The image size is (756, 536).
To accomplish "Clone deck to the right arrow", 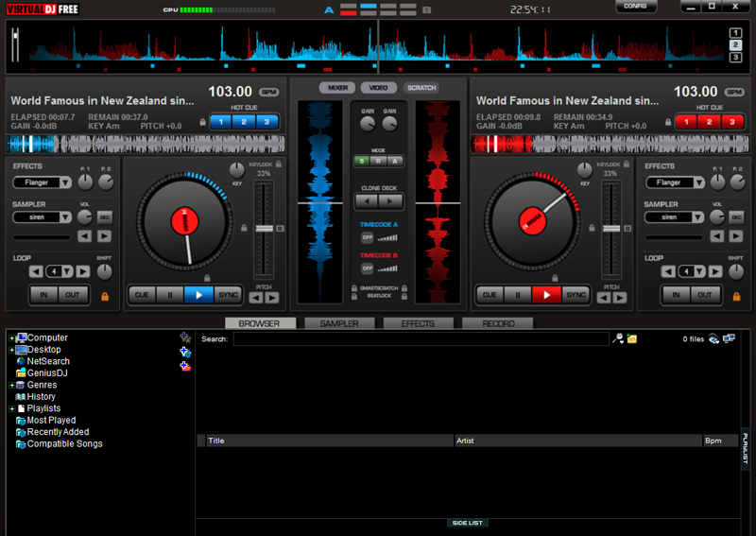I will coord(390,201).
